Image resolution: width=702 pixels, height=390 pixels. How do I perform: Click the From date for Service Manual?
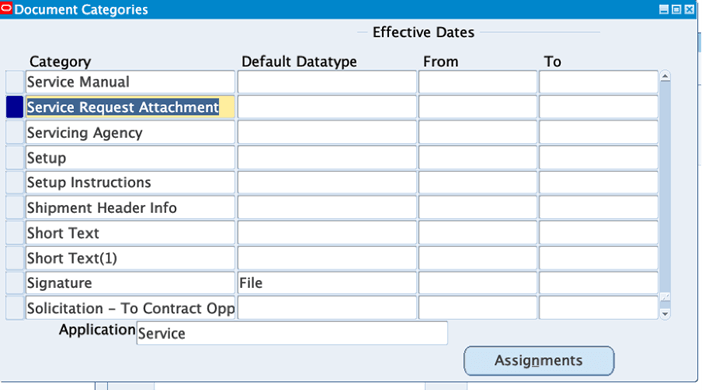pos(478,82)
